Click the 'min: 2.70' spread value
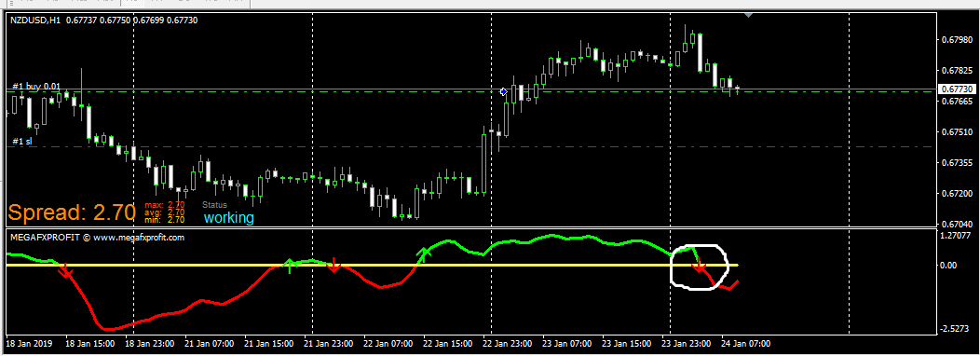980x356 pixels. (165, 220)
